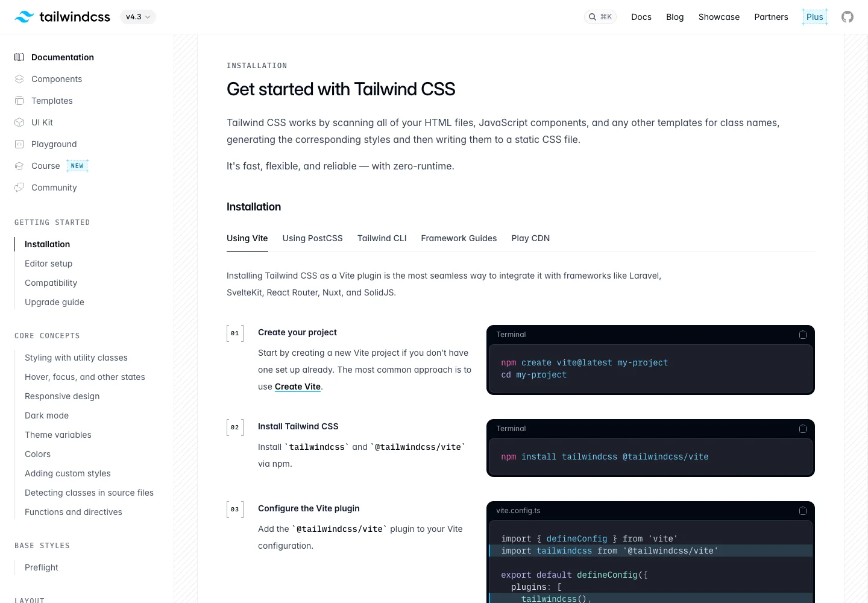This screenshot has width=868, height=603.
Task: Open the Community sidebar link
Action: [x=54, y=188]
